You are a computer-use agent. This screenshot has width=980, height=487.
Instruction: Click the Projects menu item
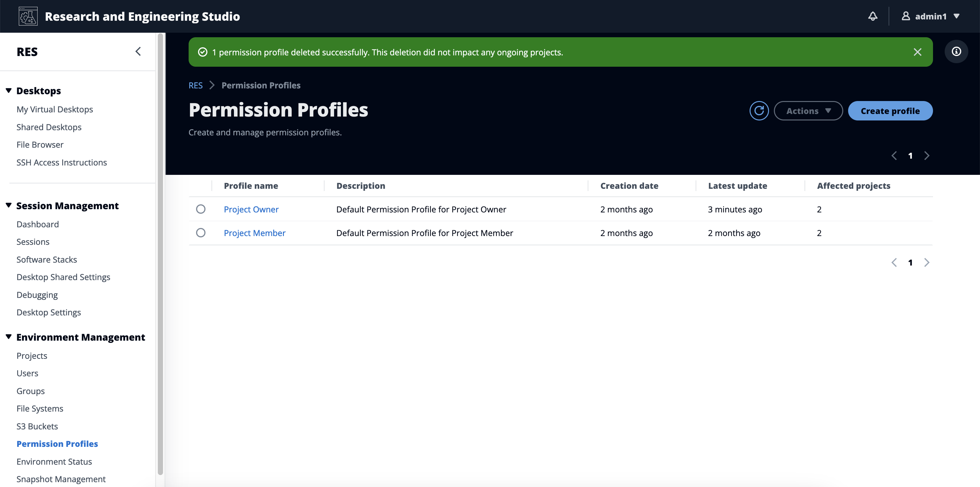click(32, 355)
